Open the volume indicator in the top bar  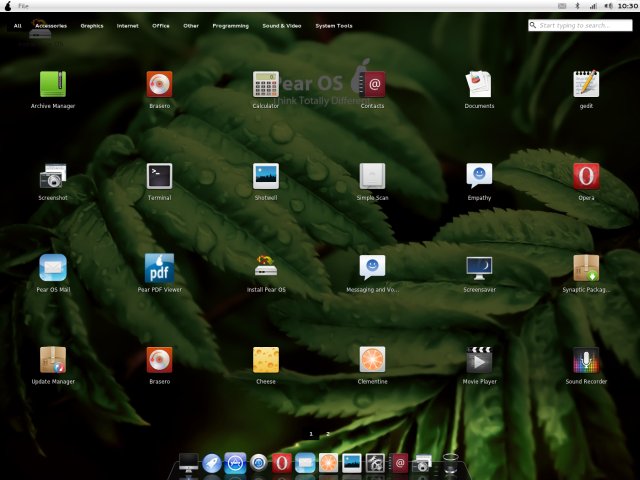point(608,6)
